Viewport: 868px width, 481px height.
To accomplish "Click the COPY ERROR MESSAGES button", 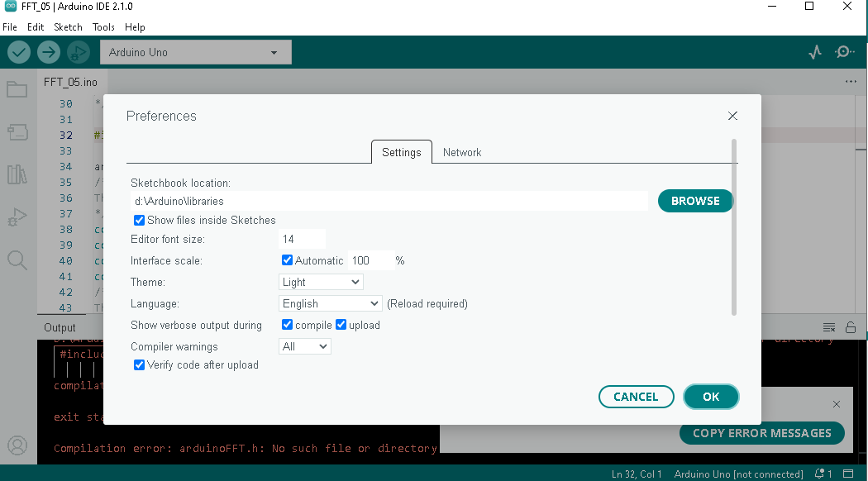I will (x=761, y=433).
